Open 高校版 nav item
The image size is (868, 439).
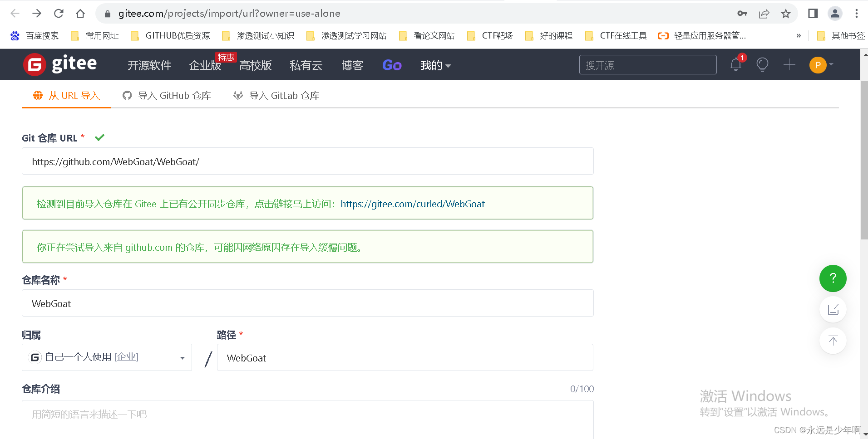click(256, 65)
